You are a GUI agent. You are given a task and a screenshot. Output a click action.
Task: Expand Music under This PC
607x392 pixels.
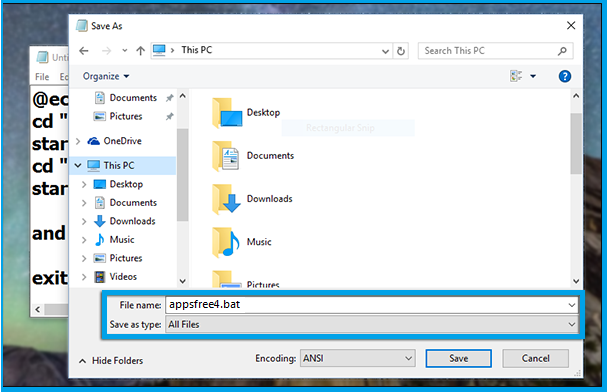pyautogui.click(x=84, y=240)
